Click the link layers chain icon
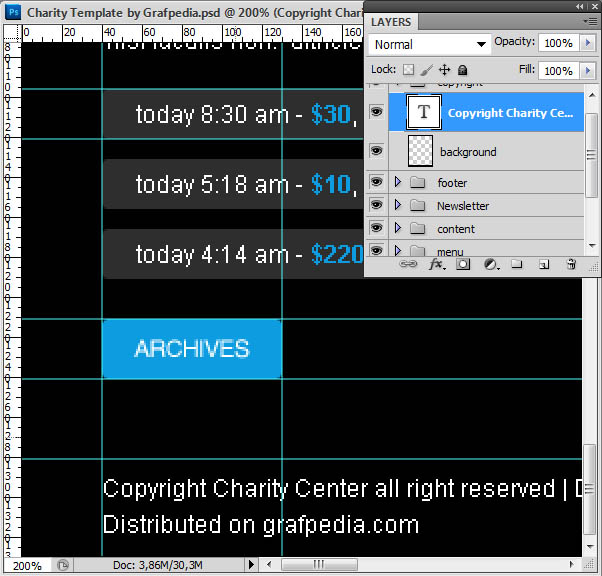 (408, 264)
